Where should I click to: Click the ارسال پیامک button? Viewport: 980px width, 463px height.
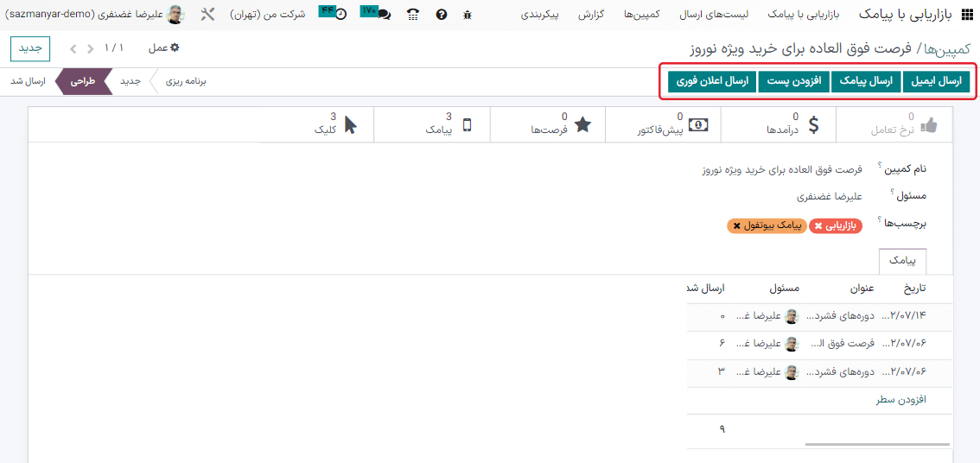pos(866,81)
